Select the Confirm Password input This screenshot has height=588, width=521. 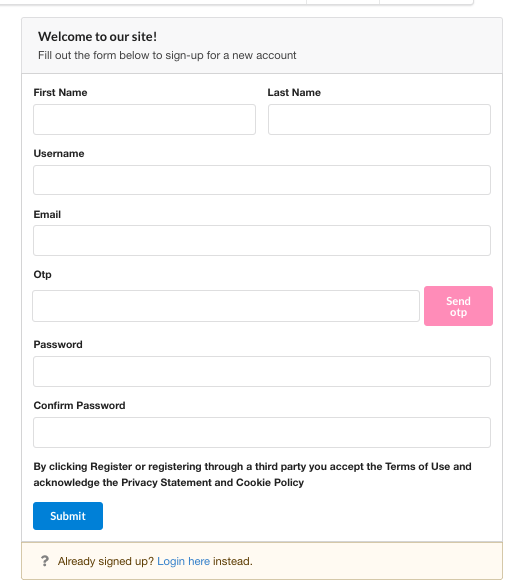coord(262,432)
